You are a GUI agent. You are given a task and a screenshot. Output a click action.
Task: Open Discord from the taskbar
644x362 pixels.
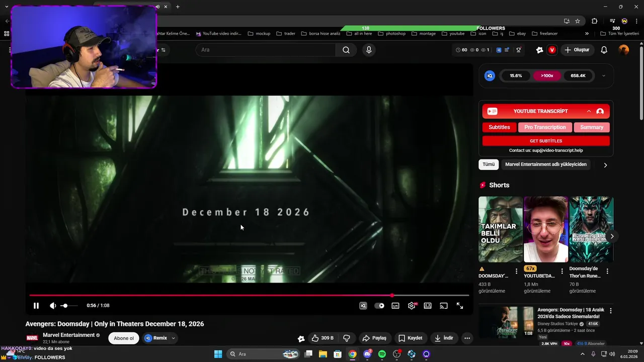[x=367, y=354]
